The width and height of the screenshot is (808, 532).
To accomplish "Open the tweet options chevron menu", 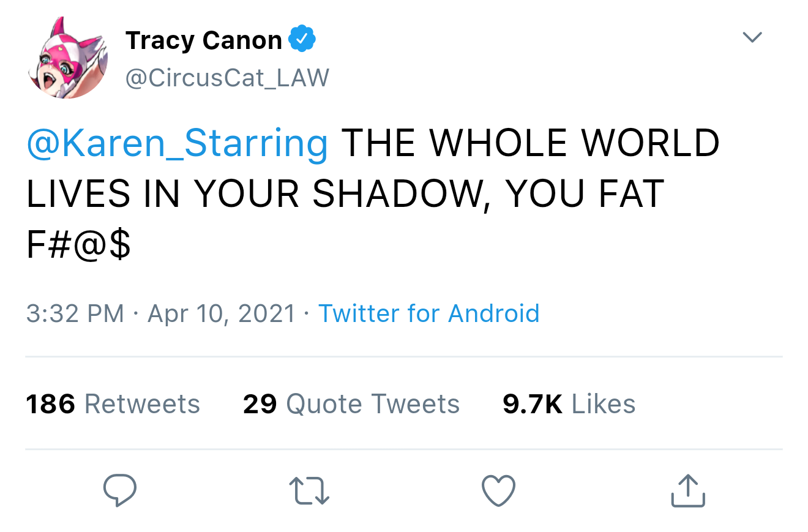I will 752,38.
